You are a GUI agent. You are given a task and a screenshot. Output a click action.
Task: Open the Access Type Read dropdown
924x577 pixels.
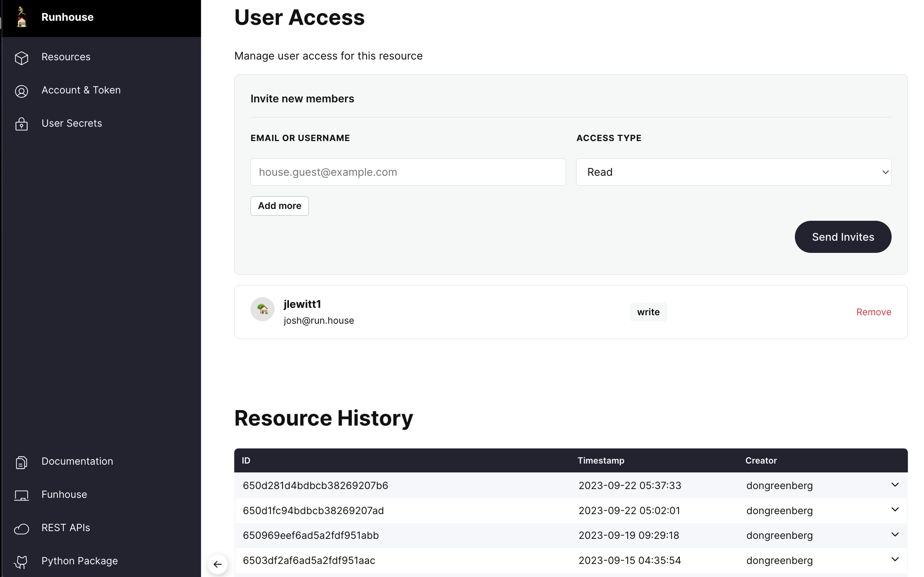[x=733, y=172]
